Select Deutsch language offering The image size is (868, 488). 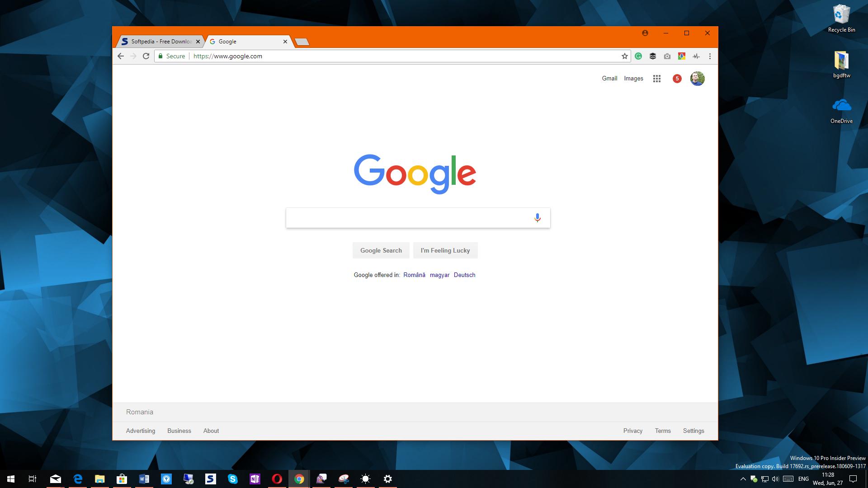pyautogui.click(x=464, y=275)
